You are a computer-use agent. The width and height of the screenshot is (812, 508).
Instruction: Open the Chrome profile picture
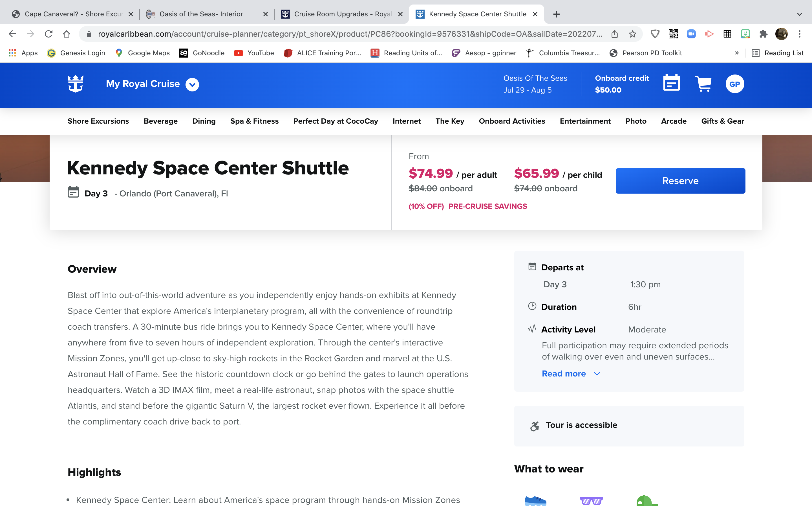click(782, 34)
